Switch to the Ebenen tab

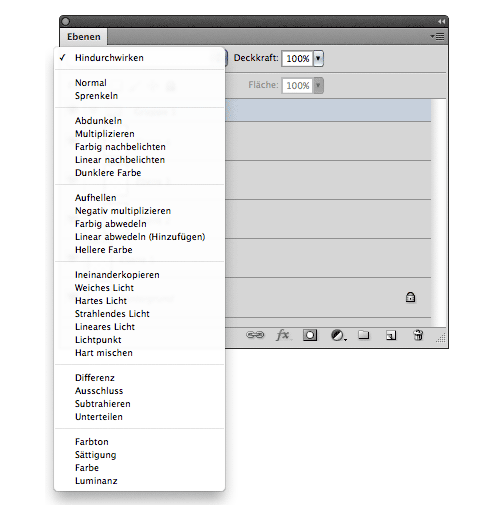tap(84, 37)
